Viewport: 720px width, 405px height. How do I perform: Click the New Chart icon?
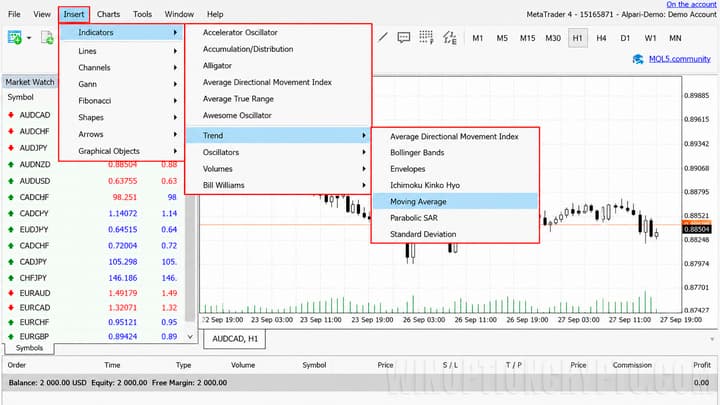coord(15,37)
